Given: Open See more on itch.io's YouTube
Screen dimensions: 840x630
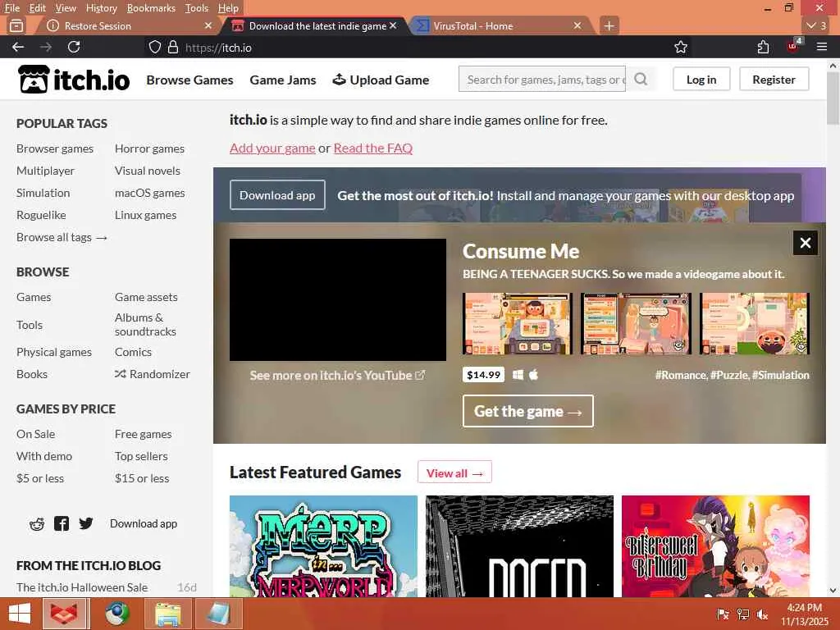Looking at the screenshot, I should coord(337,376).
